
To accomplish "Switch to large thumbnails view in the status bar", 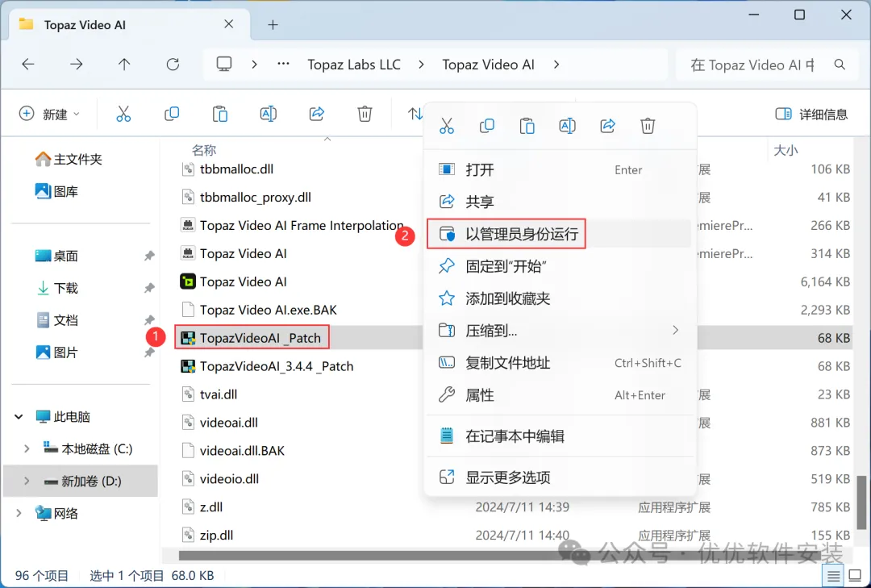I will coord(856,576).
